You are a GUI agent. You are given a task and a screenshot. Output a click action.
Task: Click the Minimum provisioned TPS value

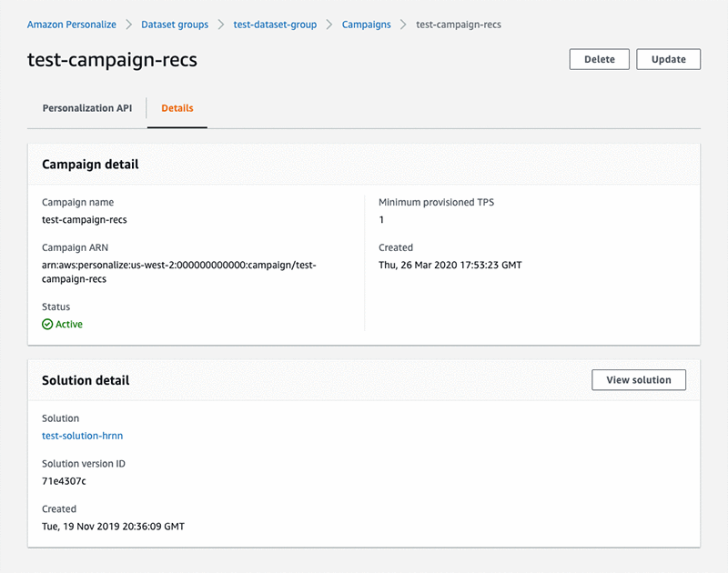tap(381, 220)
